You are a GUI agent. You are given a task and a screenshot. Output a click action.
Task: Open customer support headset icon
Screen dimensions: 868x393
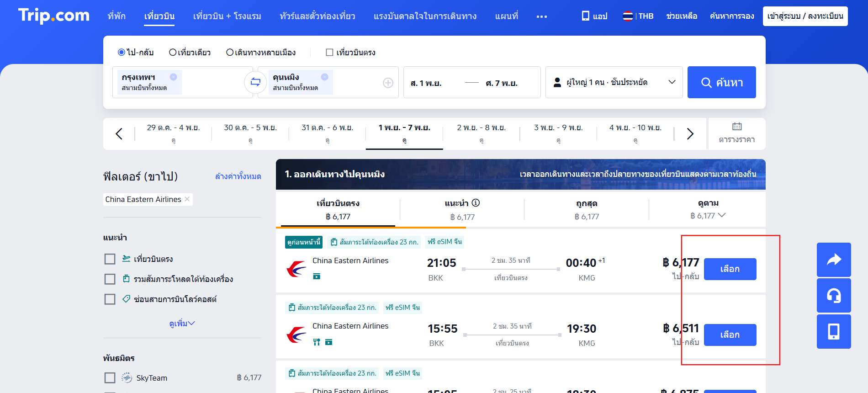[x=834, y=296]
